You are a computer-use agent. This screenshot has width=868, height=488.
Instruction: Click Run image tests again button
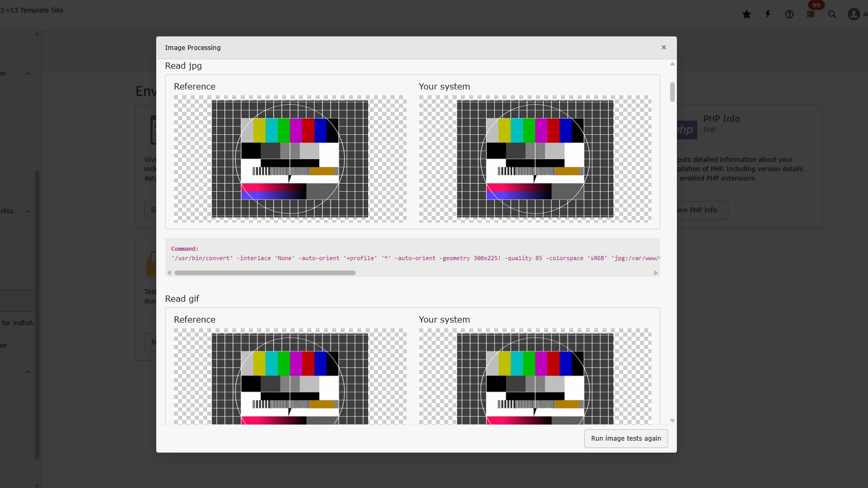pos(625,439)
